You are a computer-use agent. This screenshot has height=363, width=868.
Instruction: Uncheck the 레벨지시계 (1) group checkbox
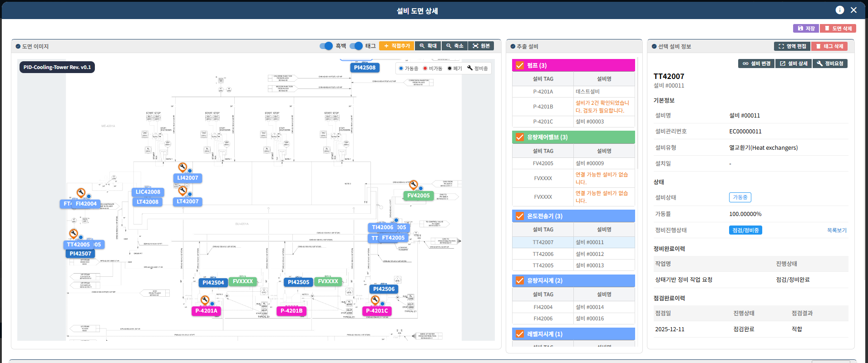[x=520, y=334]
